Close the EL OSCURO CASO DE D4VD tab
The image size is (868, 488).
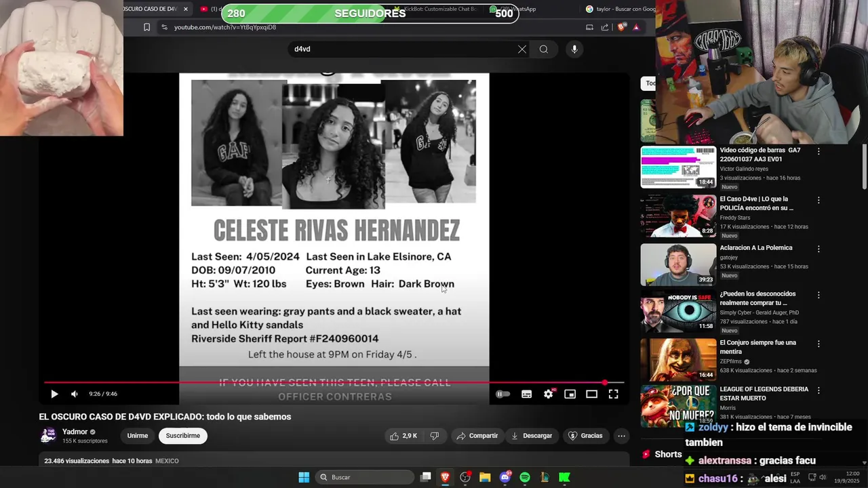pos(186,9)
